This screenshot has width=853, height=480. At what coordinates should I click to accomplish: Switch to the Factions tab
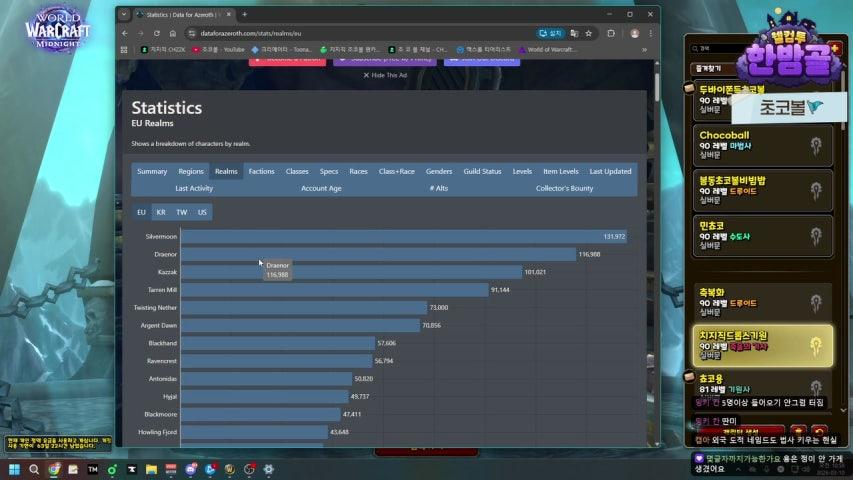point(262,171)
